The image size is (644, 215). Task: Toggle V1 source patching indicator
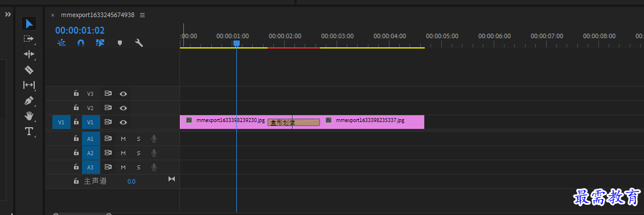(61, 122)
